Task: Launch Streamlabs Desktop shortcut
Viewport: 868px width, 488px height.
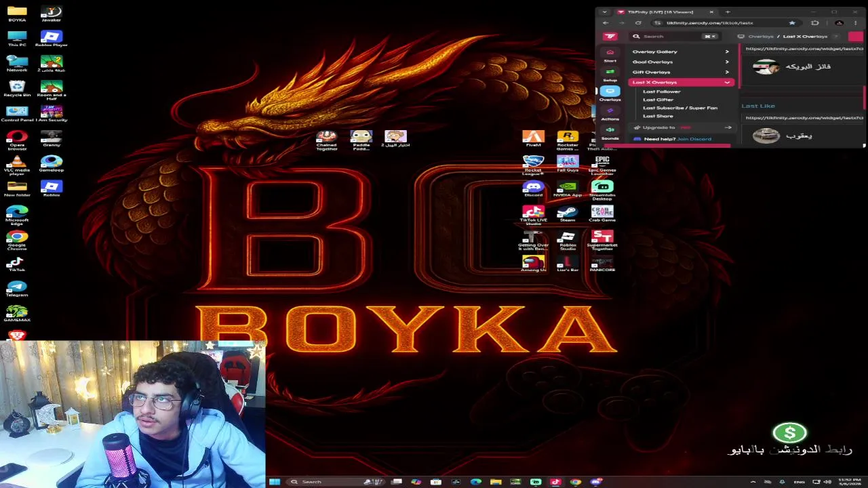Action: tap(602, 191)
